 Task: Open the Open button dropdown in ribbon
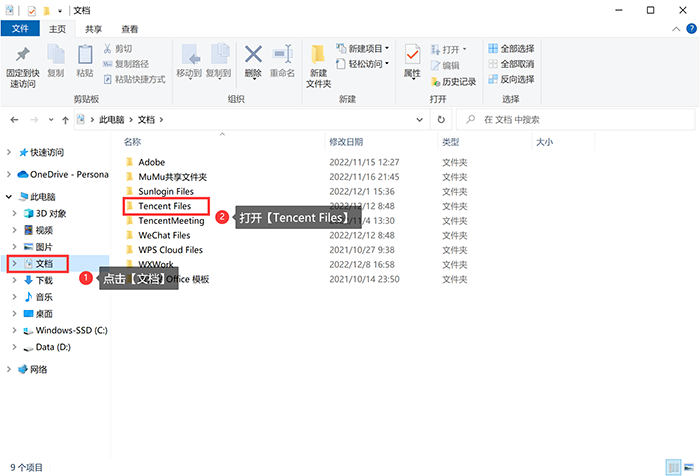click(x=464, y=49)
